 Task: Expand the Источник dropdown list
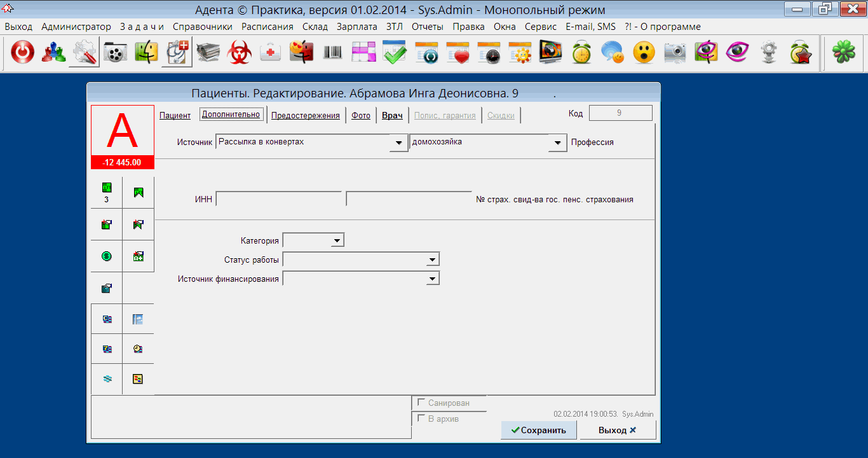click(399, 142)
